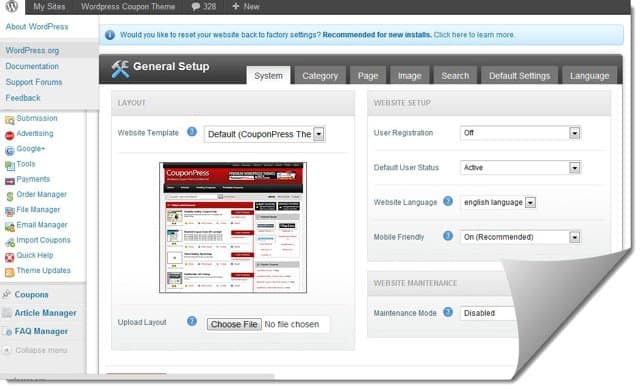Open the Maintenance Mode dropdown
Image resolution: width=640 pixels, height=389 pixels.
tap(488, 313)
